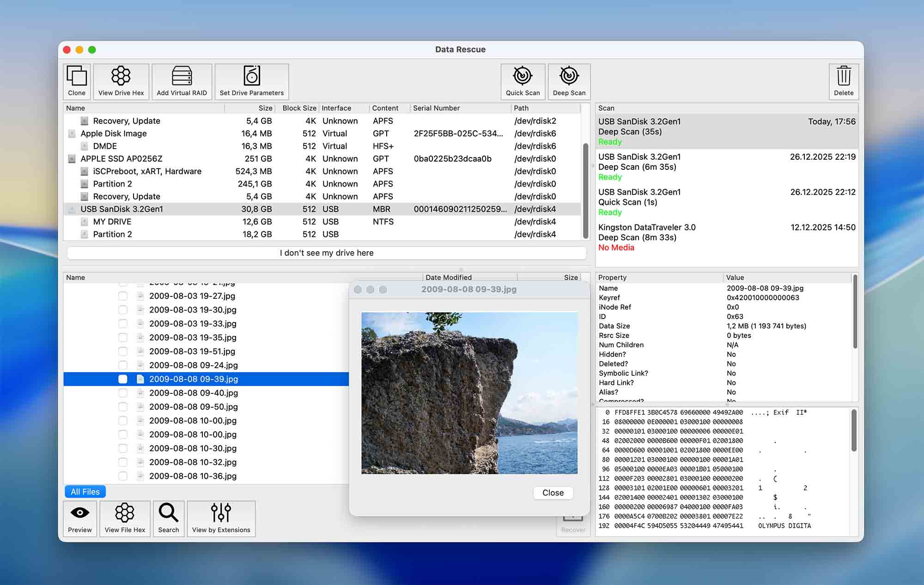Select the DMDE HFS+ volume row
This screenshot has width=924, height=585.
[x=322, y=146]
